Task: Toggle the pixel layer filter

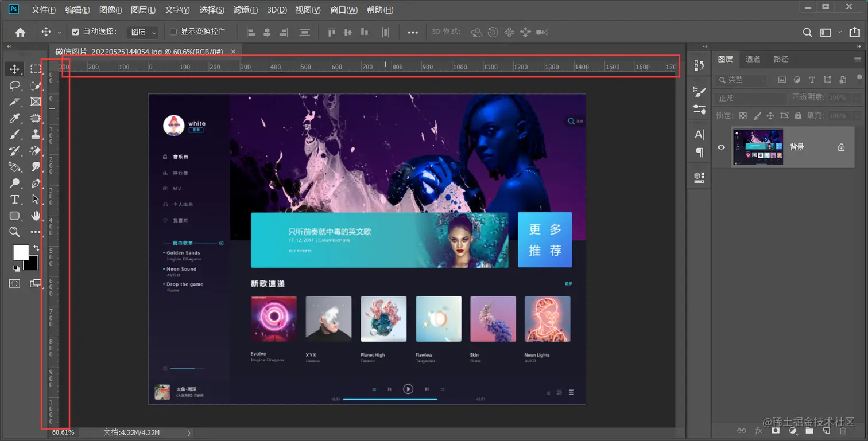Action: [x=781, y=80]
